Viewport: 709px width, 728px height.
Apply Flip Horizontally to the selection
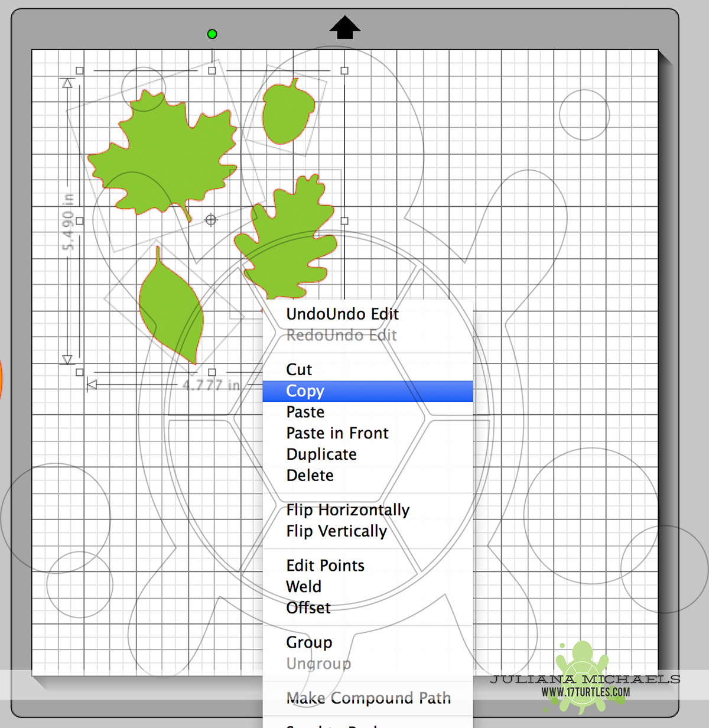348,509
